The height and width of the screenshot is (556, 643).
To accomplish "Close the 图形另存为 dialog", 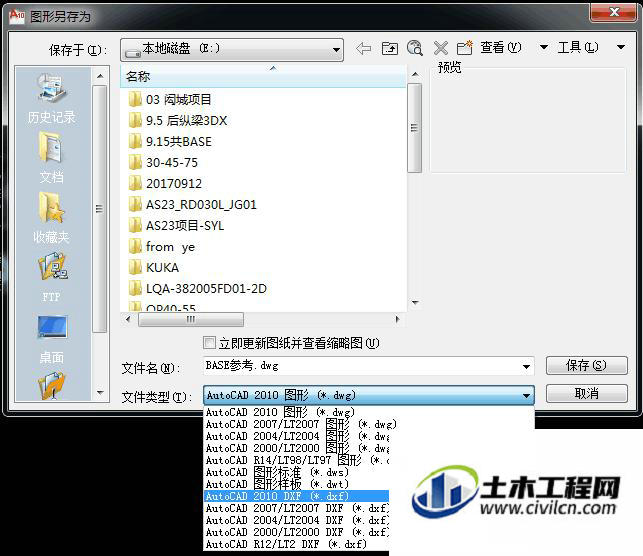I will [614, 12].
